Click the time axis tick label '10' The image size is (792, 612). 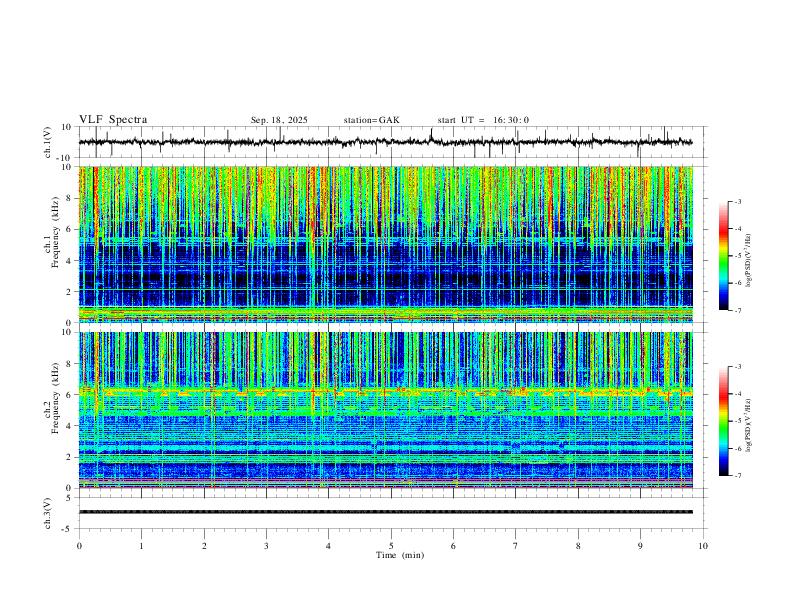703,546
